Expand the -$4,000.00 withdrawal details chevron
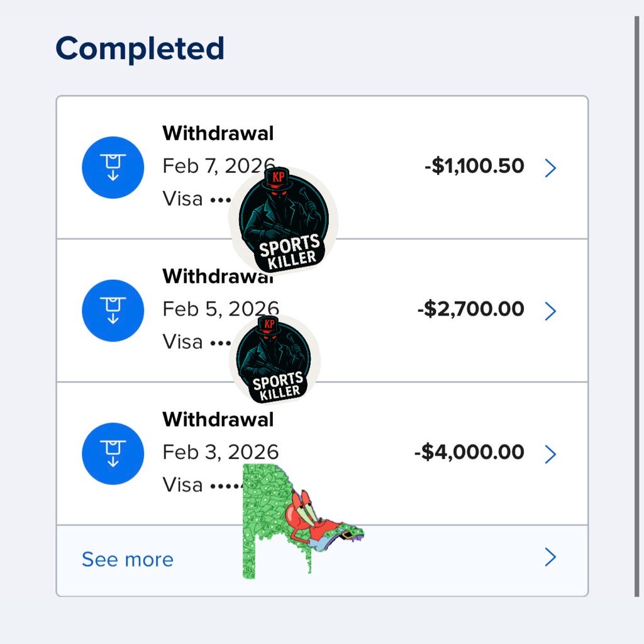The image size is (644, 644). [550, 453]
